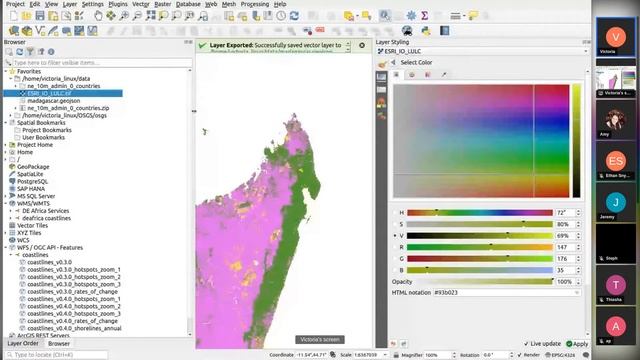Select the Pan Map hand tool
This screenshot has height=360, width=640.
click(98, 16)
